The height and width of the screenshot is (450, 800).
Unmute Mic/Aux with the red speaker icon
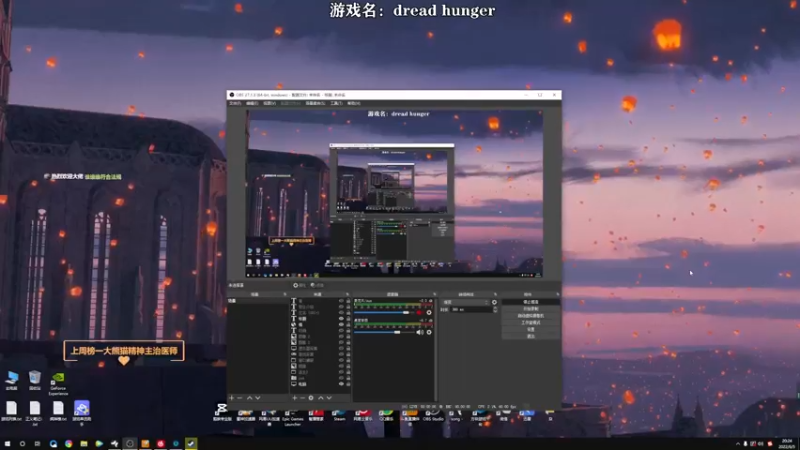419,312
